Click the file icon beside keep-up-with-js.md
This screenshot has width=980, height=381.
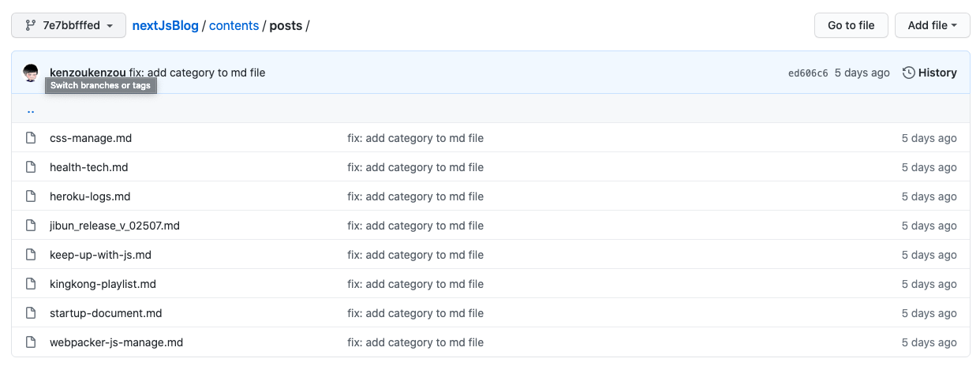pos(31,255)
